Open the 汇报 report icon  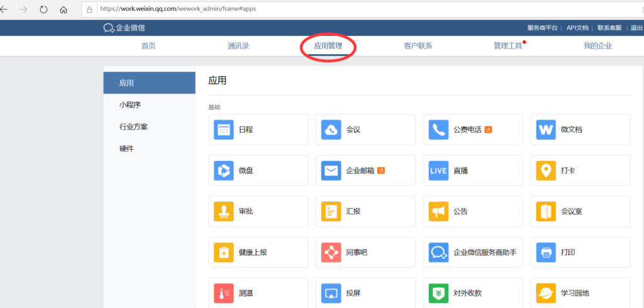pyautogui.click(x=331, y=211)
